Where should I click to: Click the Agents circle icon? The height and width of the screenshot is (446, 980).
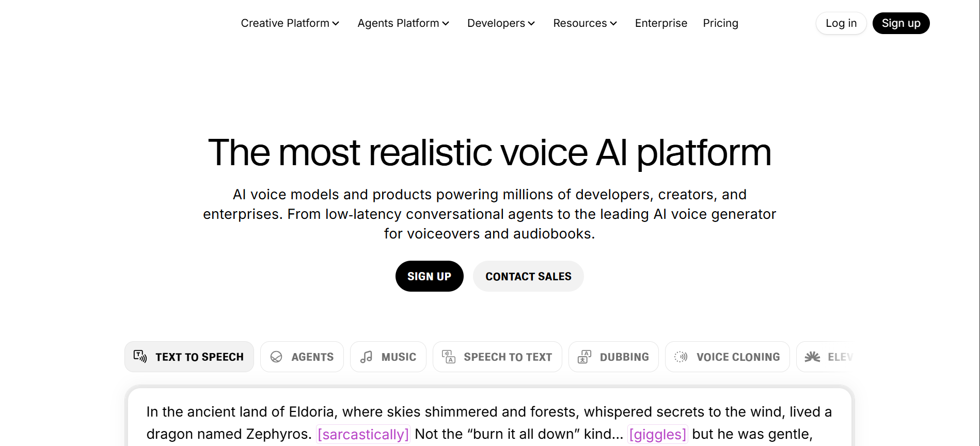pos(277,356)
